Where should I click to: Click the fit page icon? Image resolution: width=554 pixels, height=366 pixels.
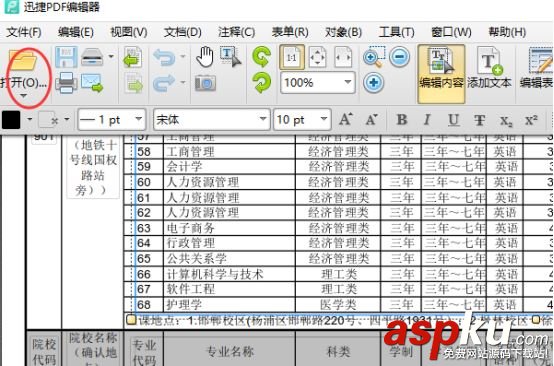point(318,57)
